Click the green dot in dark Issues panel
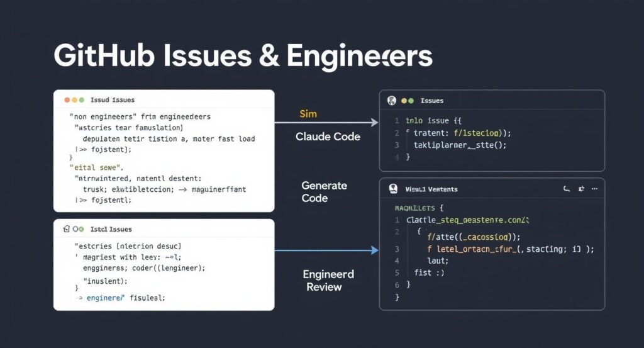This screenshot has height=348, width=644. click(411, 101)
